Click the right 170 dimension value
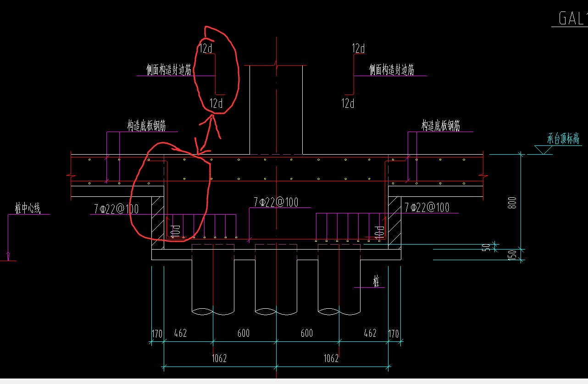588x384 pixels. tap(394, 334)
